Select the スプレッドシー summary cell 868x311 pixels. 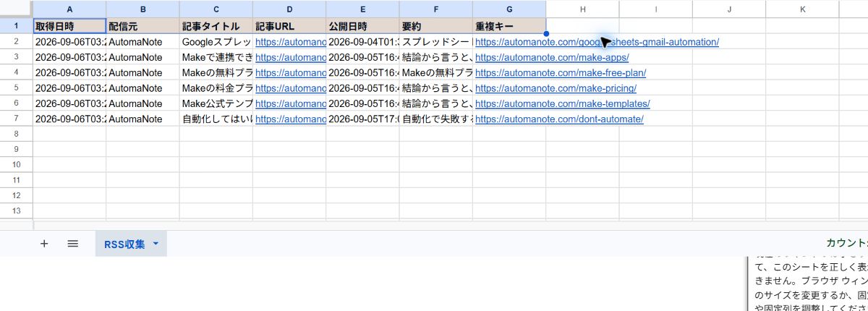coord(435,42)
